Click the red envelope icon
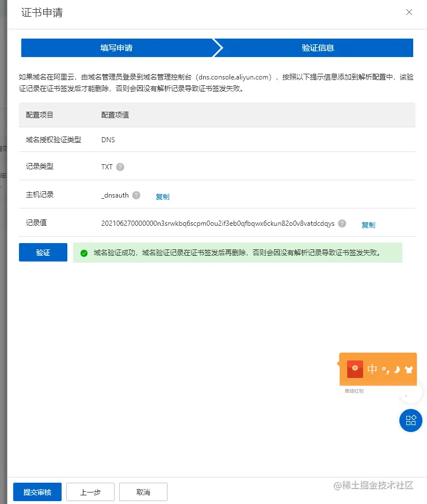427x504 pixels. click(x=355, y=369)
